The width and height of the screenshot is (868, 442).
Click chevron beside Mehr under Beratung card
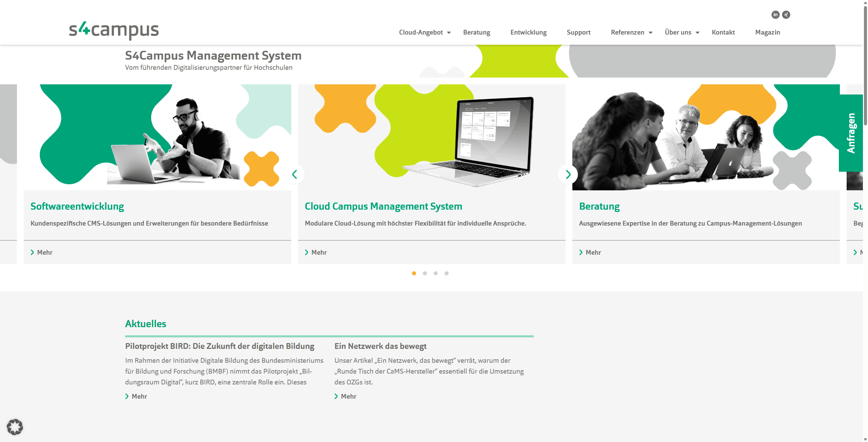[x=581, y=252]
